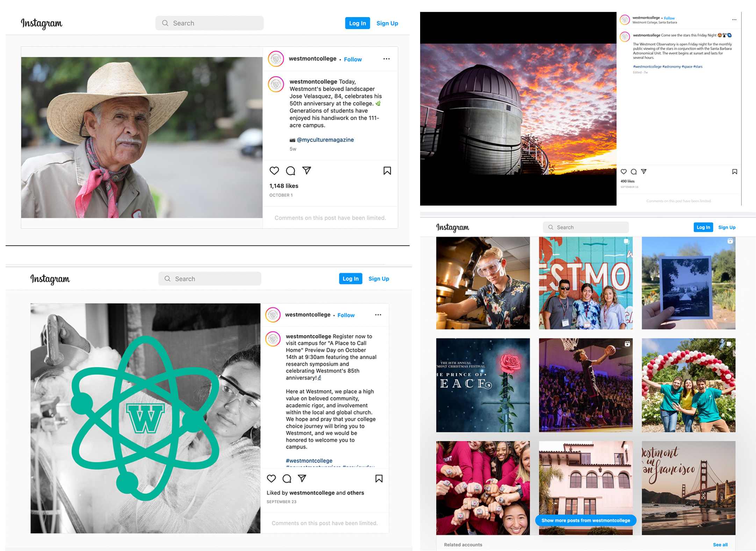Click the 1,148 likes count
The image size is (756, 551).
point(284,186)
